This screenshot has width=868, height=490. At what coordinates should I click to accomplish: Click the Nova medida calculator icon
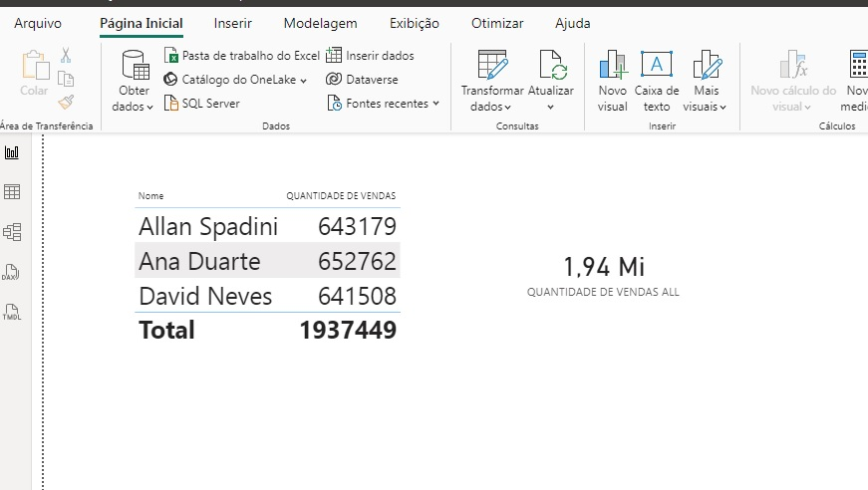(x=859, y=64)
